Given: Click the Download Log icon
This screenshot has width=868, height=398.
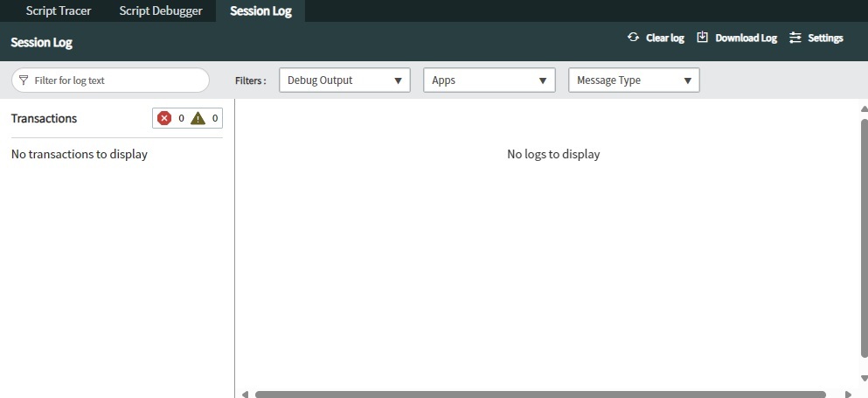Looking at the screenshot, I should coord(702,38).
